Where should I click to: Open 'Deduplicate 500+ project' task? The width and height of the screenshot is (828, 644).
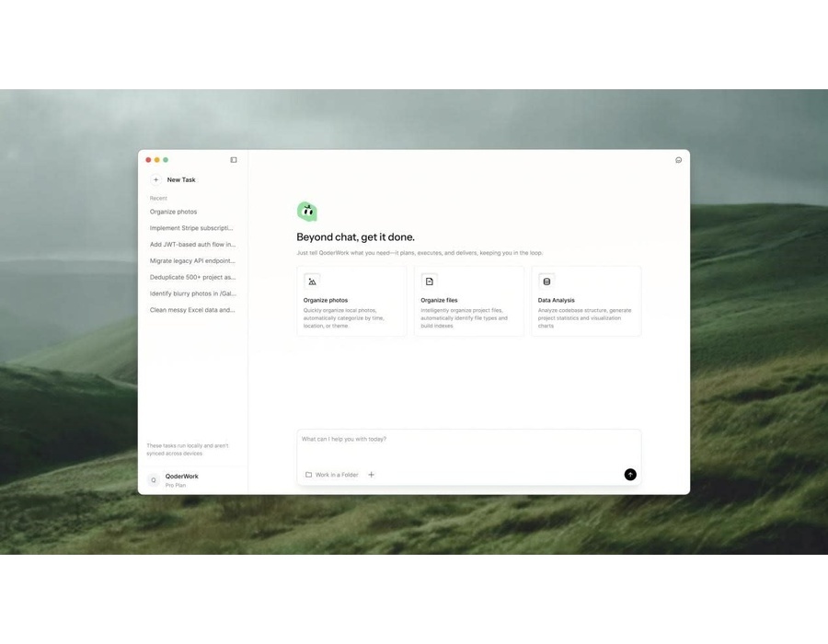pos(192,277)
